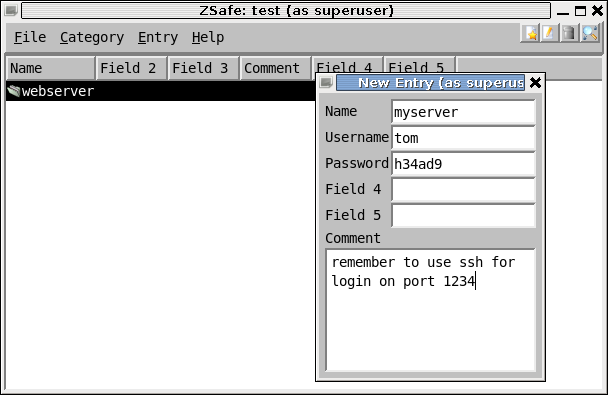Click the Comment column header

[276, 68]
